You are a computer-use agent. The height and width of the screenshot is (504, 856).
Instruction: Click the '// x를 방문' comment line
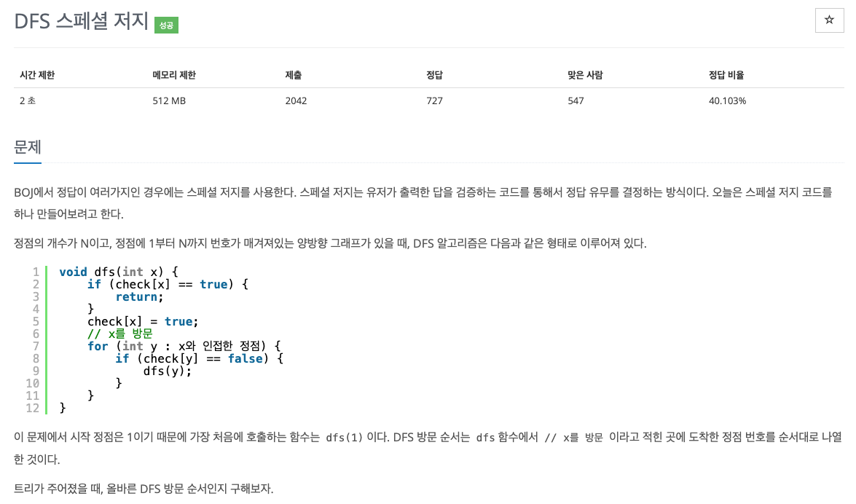click(x=120, y=334)
